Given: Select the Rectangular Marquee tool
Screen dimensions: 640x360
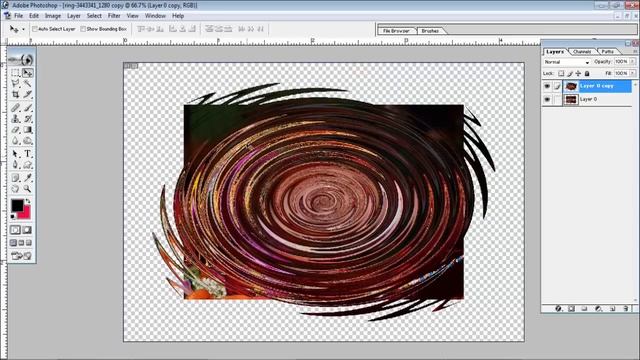Looking at the screenshot, I should pyautogui.click(x=16, y=73).
